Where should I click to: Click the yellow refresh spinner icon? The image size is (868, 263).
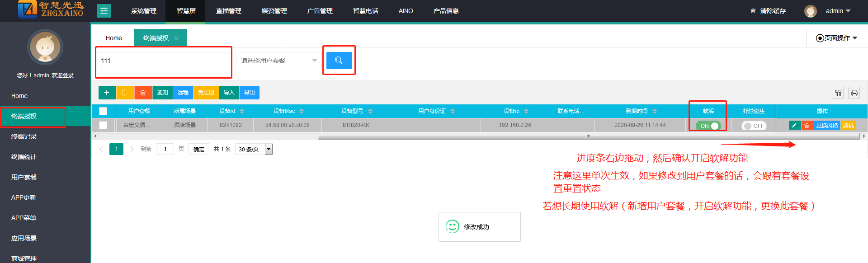pyautogui.click(x=125, y=93)
